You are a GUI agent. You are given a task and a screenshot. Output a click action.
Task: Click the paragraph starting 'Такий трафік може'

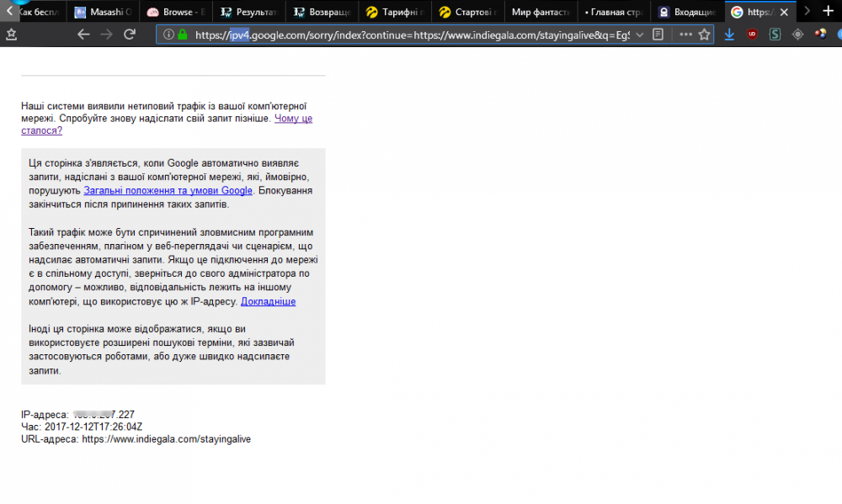click(x=173, y=267)
